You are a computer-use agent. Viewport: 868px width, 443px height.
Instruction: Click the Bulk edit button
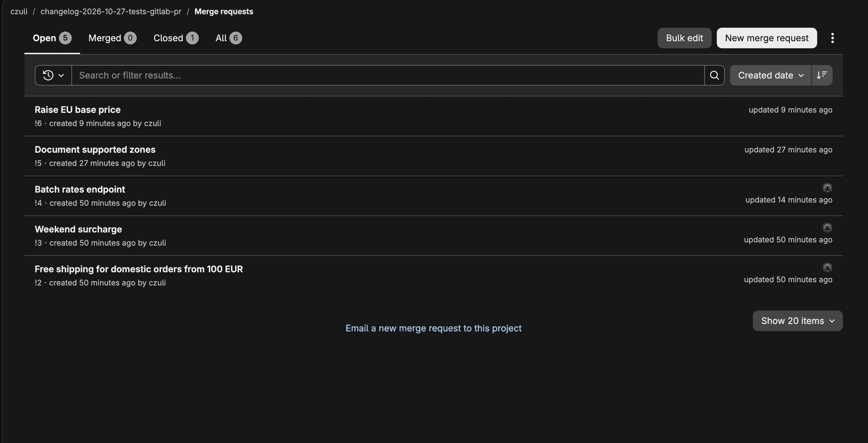(684, 38)
